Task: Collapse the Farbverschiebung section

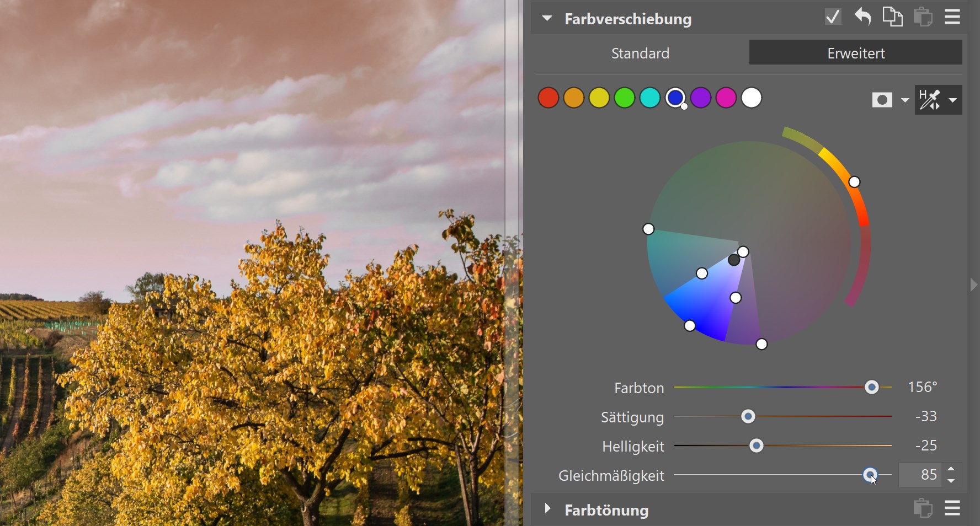Action: (x=547, y=19)
